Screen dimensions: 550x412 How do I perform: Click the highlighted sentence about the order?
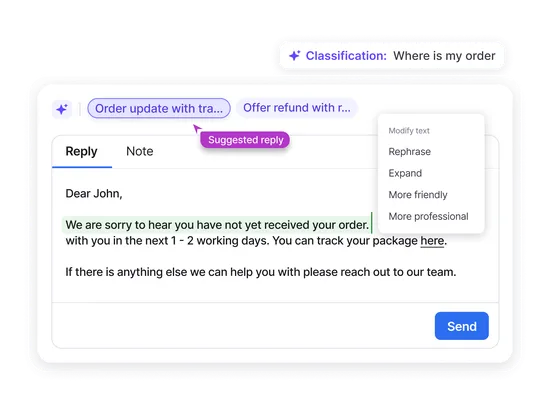coord(217,225)
